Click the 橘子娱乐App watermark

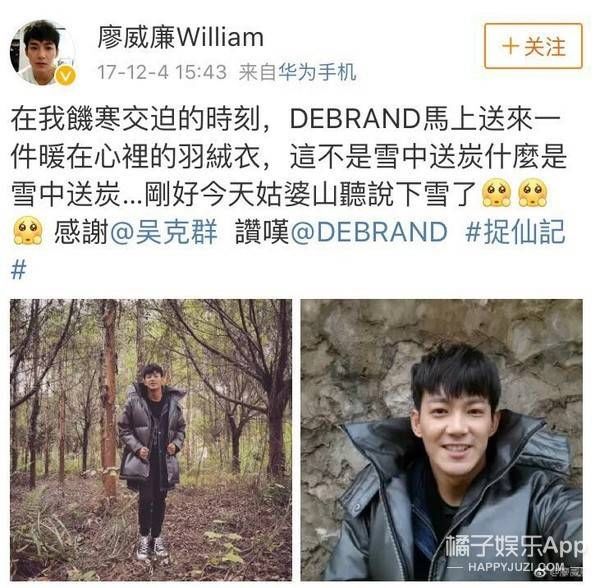coord(514,546)
